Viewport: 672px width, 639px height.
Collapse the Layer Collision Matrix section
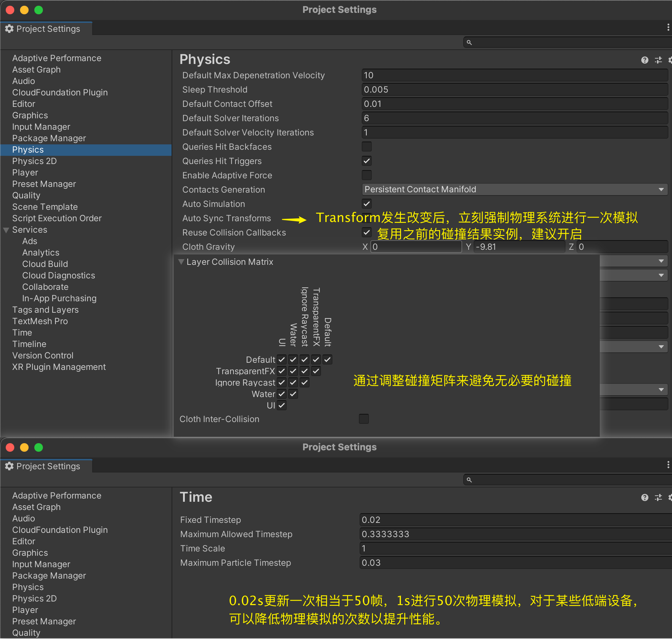(182, 262)
